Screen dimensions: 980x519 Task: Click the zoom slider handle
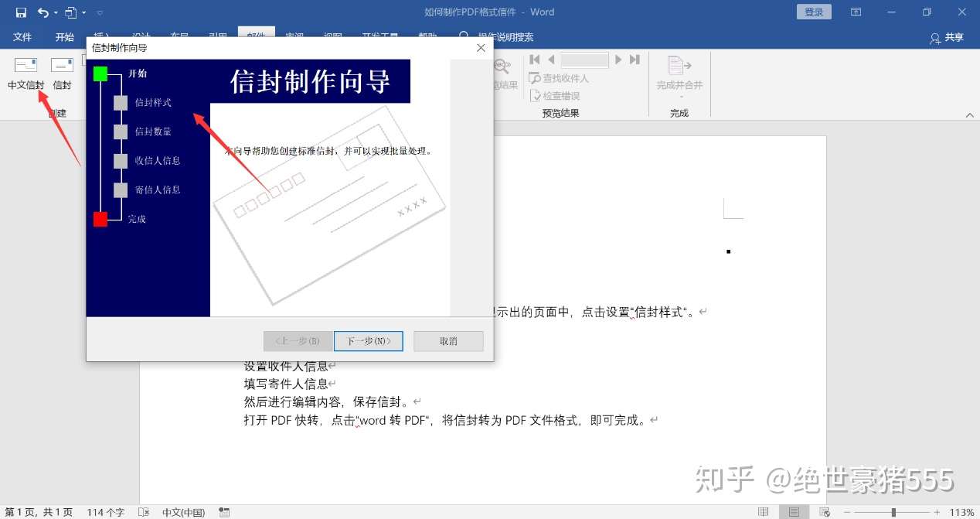pos(893,512)
